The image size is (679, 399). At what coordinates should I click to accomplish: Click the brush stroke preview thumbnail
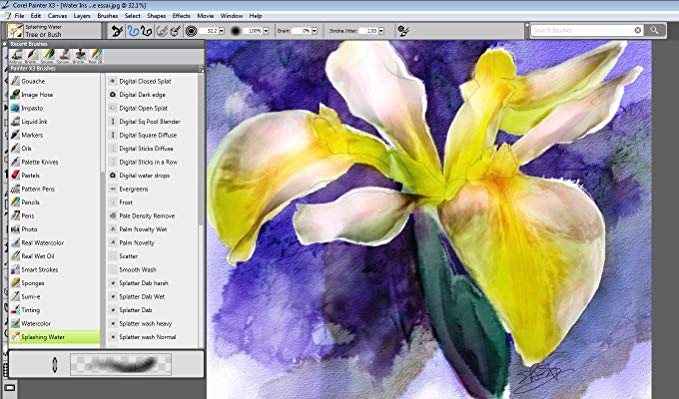click(x=121, y=363)
